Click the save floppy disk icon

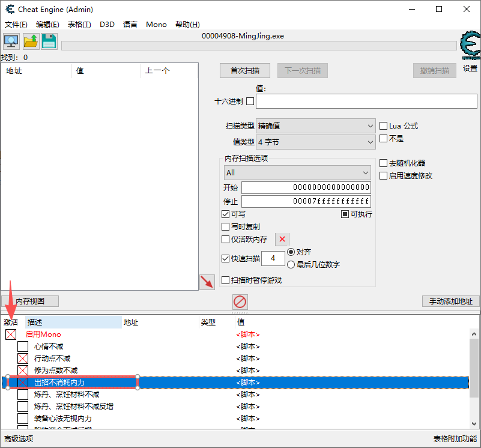tap(49, 41)
